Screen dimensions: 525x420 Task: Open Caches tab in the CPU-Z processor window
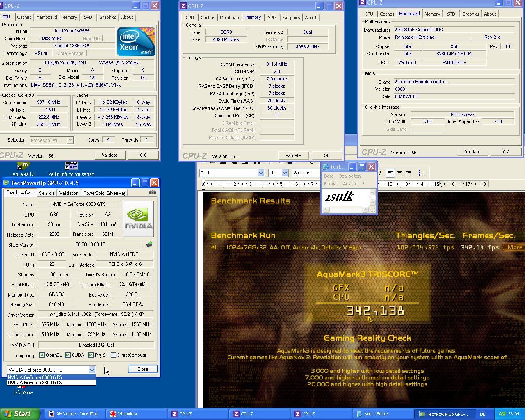(24, 17)
